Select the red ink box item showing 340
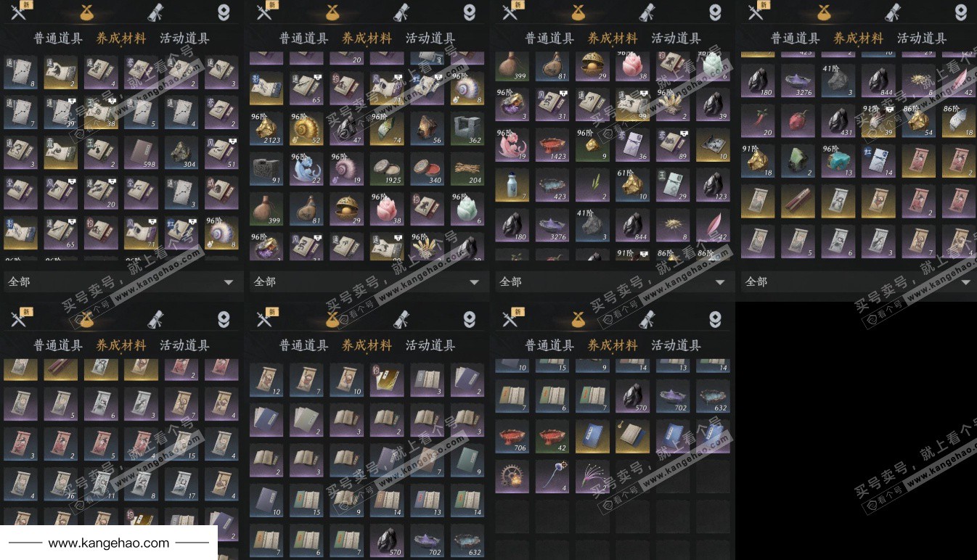 pos(427,168)
